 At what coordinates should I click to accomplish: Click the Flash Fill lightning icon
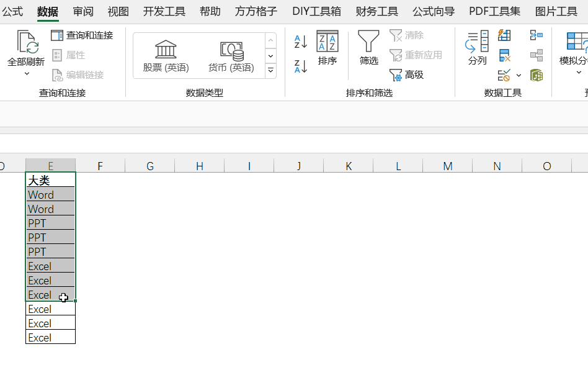point(504,35)
